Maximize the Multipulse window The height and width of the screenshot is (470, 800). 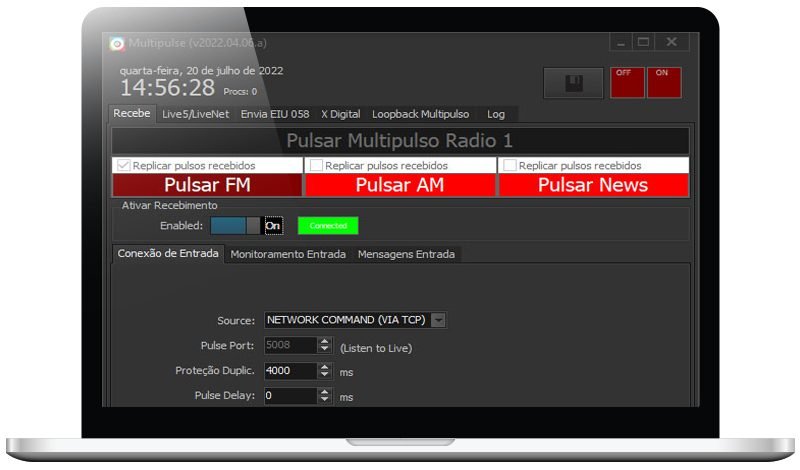643,42
